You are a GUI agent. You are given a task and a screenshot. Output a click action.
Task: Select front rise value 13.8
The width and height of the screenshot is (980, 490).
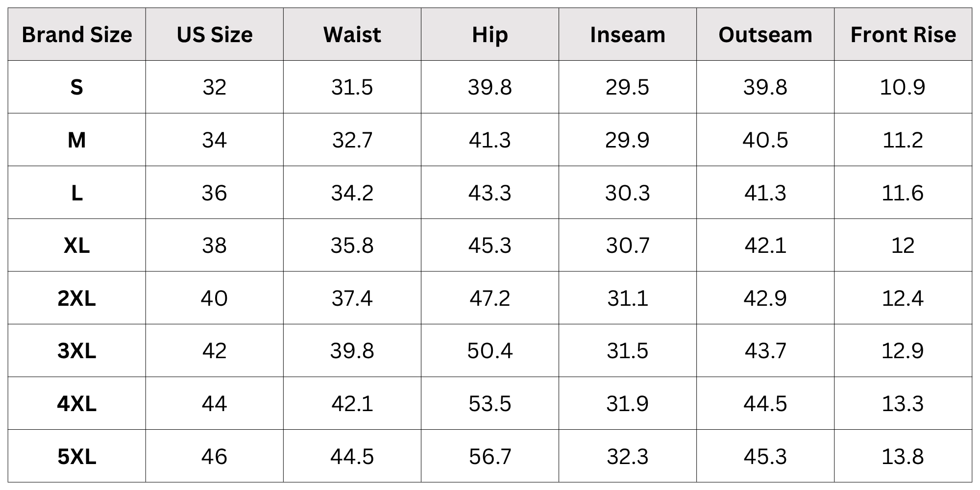point(903,457)
